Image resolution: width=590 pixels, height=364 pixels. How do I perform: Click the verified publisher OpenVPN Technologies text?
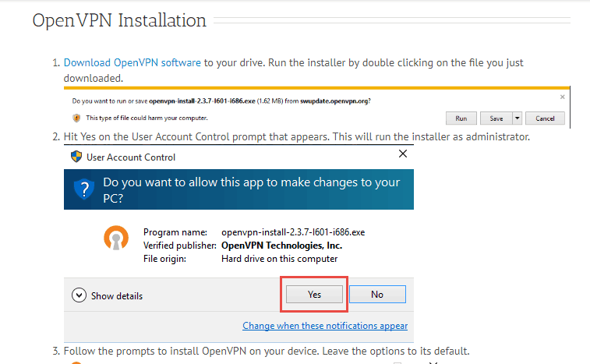point(281,246)
